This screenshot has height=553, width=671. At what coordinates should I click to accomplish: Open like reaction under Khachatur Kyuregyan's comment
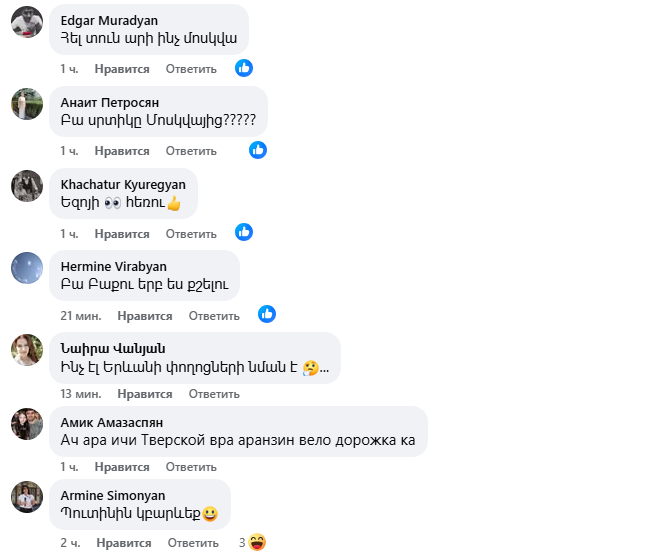pyautogui.click(x=244, y=232)
